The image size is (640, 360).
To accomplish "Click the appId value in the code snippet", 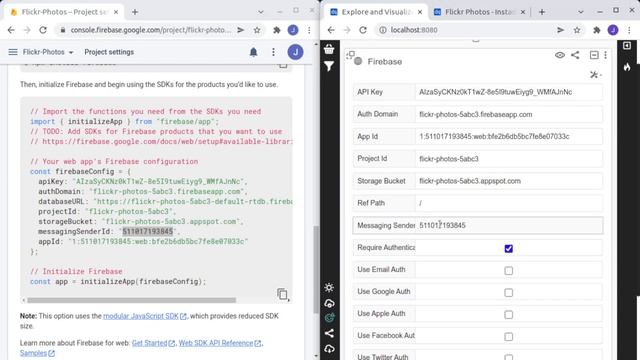I will pos(158,242).
